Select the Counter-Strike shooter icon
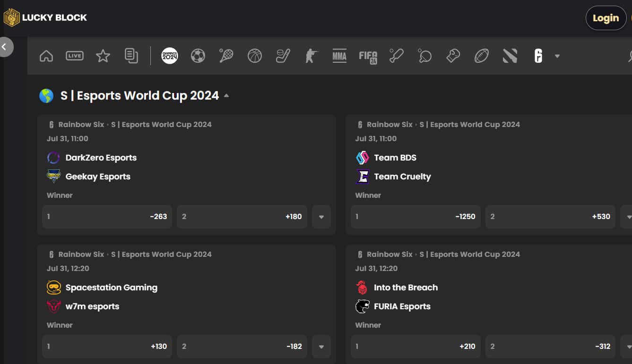The image size is (632, 364). click(312, 56)
